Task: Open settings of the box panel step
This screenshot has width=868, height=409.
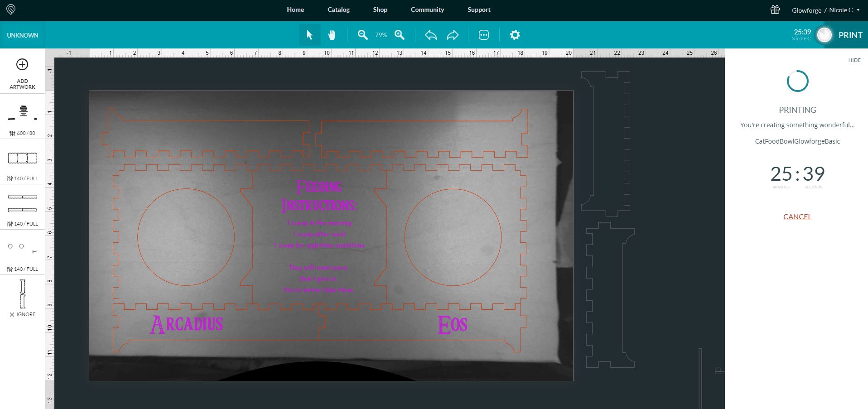Action: tap(22, 178)
